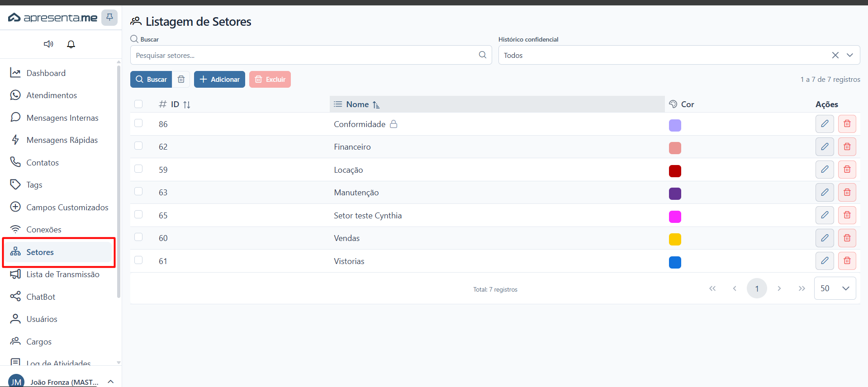Screen dimensions: 868x387
Task: Sort the table by Nome column
Action: [x=376, y=104]
